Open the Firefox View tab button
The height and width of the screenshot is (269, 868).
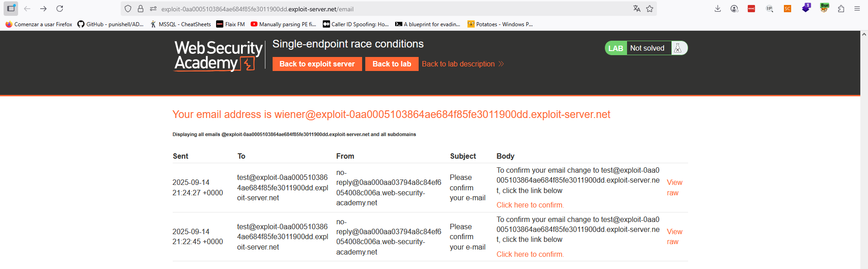[x=11, y=9]
